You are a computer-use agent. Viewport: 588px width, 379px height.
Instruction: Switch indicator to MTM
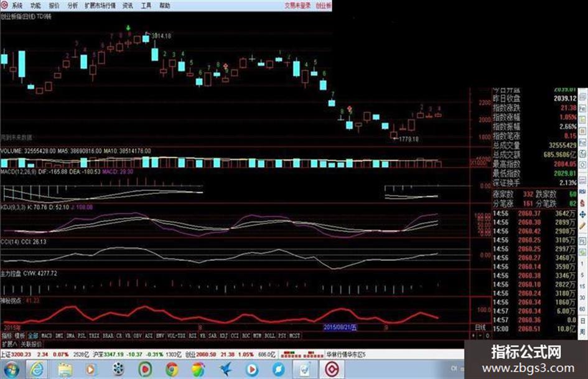pyautogui.click(x=257, y=336)
